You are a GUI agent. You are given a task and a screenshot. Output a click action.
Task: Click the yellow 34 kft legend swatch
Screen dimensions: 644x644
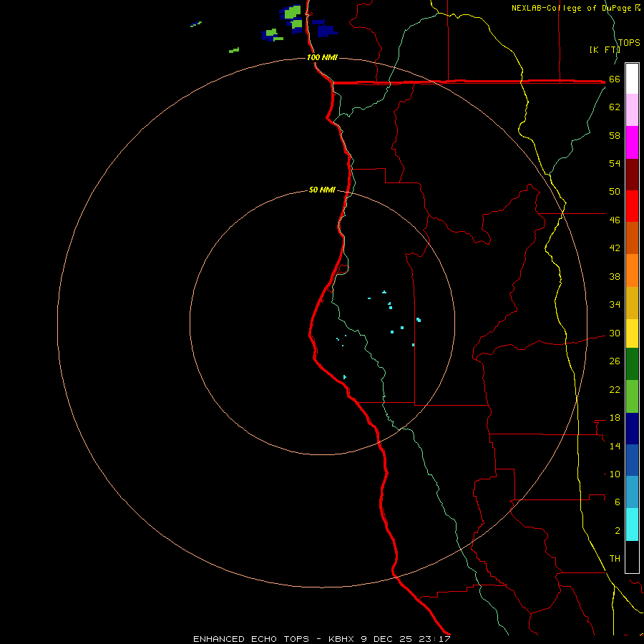click(x=632, y=333)
